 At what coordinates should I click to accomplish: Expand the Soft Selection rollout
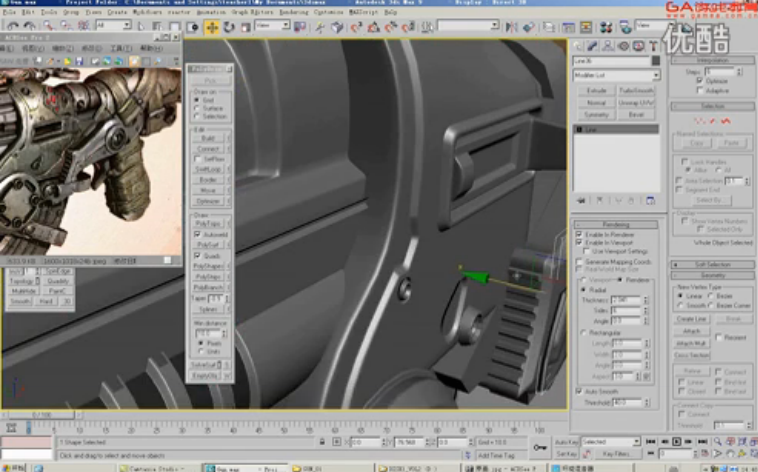click(713, 265)
